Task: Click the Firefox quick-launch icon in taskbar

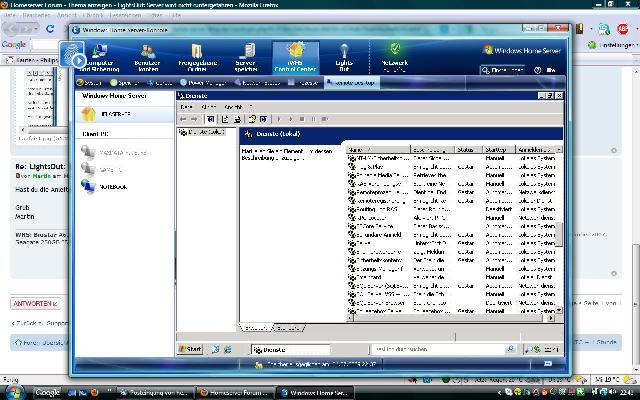Action: tap(94, 393)
